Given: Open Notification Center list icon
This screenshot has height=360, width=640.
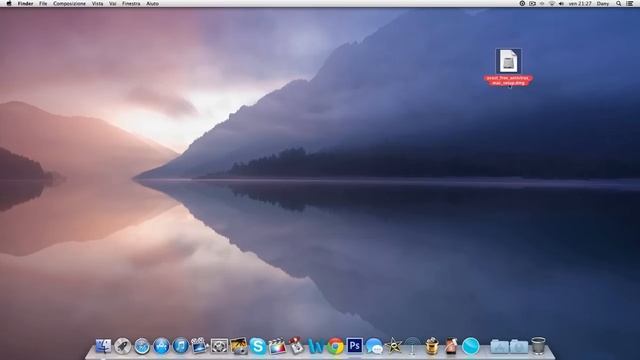Looking at the screenshot, I should [x=630, y=3].
